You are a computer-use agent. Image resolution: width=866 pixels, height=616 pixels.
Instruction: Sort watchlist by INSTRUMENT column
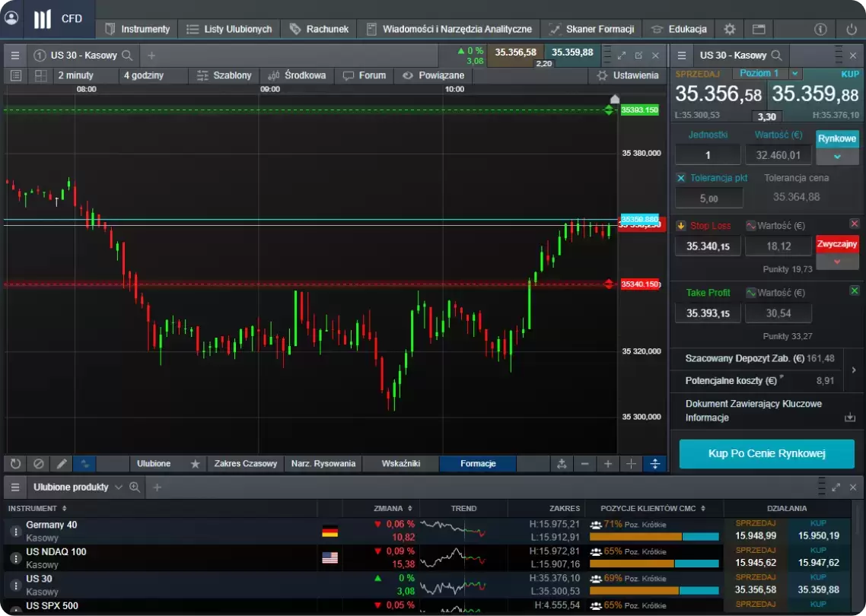(37, 508)
